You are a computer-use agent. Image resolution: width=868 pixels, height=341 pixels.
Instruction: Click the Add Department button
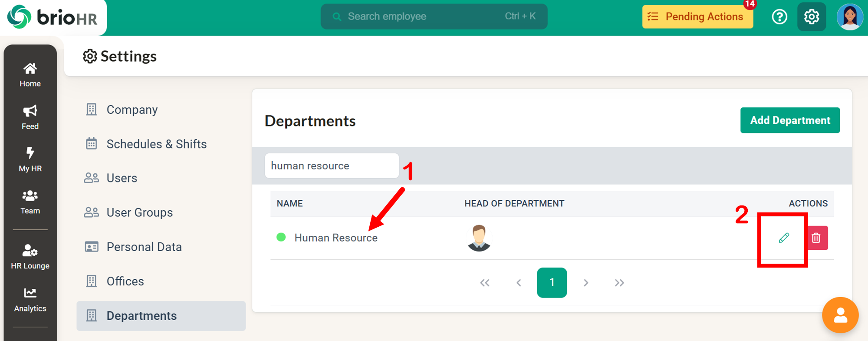point(790,120)
